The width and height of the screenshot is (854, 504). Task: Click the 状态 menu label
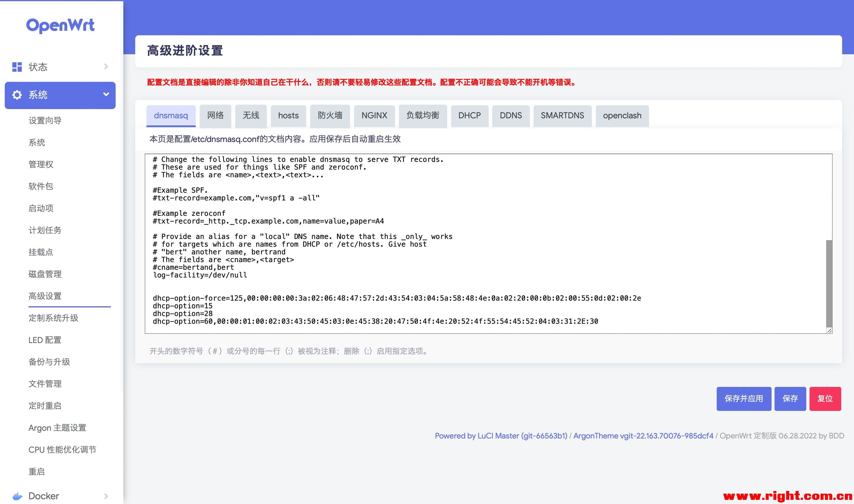coord(38,67)
